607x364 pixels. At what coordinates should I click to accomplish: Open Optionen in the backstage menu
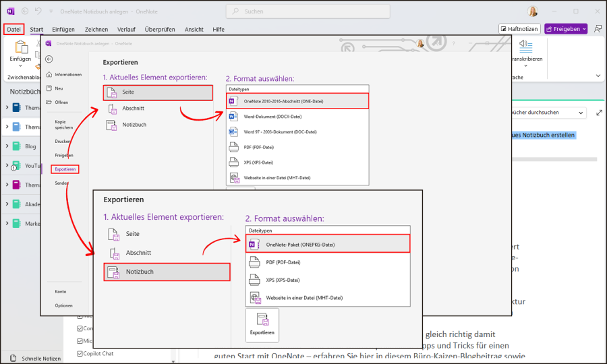tap(64, 305)
